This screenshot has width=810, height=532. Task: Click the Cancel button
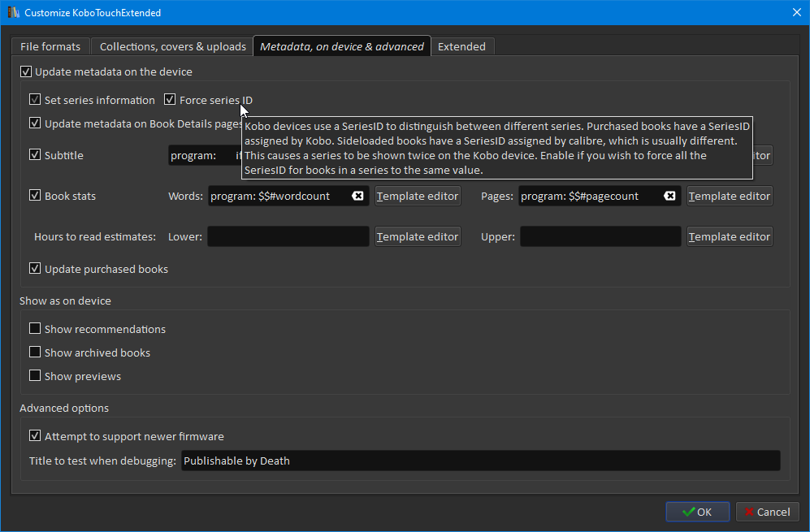[768, 512]
